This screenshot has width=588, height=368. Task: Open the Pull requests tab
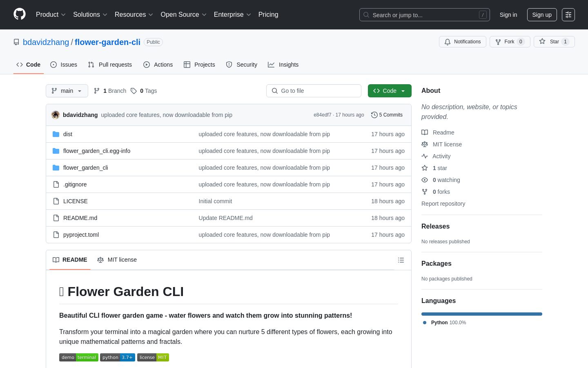click(110, 65)
